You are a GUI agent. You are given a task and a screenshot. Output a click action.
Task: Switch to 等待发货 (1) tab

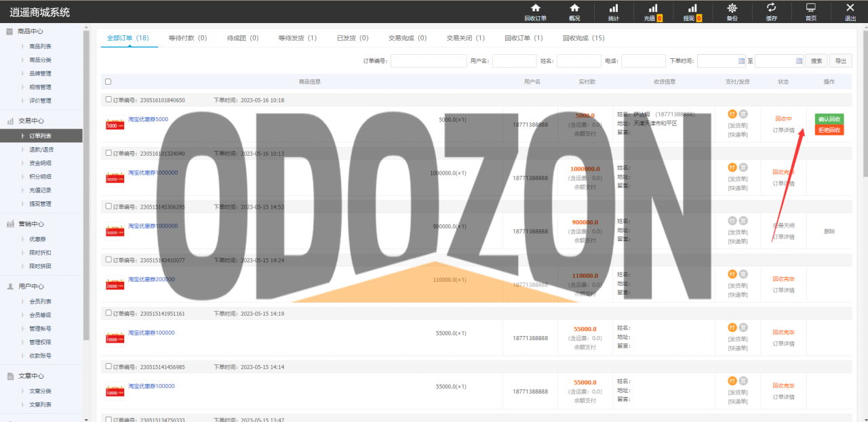297,38
